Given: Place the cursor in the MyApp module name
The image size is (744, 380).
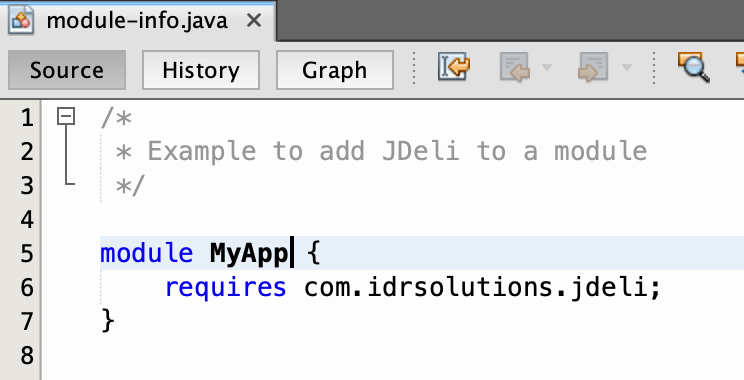Looking at the screenshot, I should point(249,253).
